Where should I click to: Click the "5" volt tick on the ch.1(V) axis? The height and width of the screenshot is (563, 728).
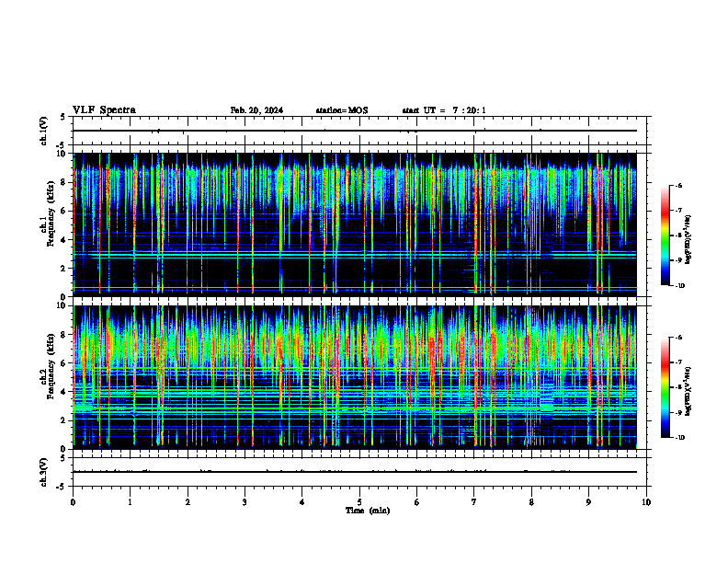(x=63, y=117)
